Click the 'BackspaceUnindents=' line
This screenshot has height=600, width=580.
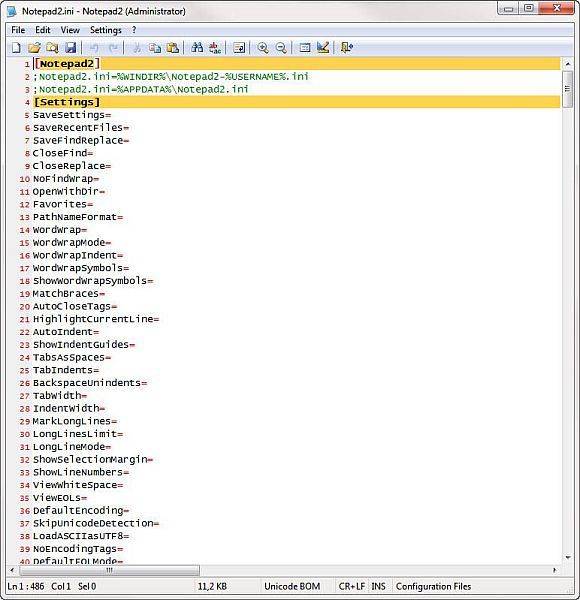90,383
